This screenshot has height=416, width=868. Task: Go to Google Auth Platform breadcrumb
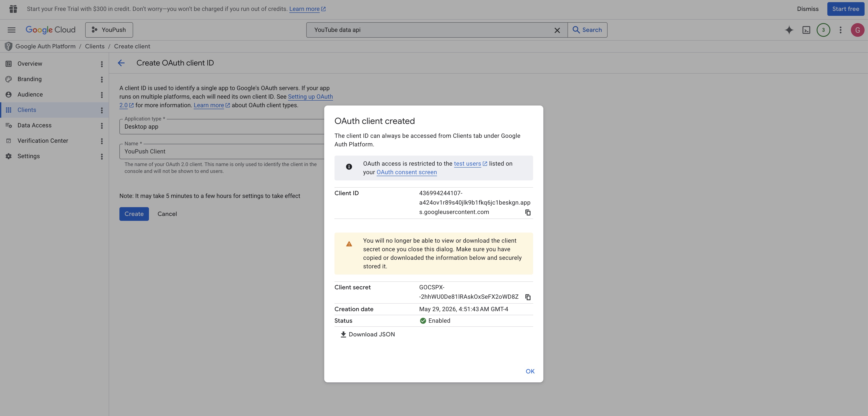(46, 46)
